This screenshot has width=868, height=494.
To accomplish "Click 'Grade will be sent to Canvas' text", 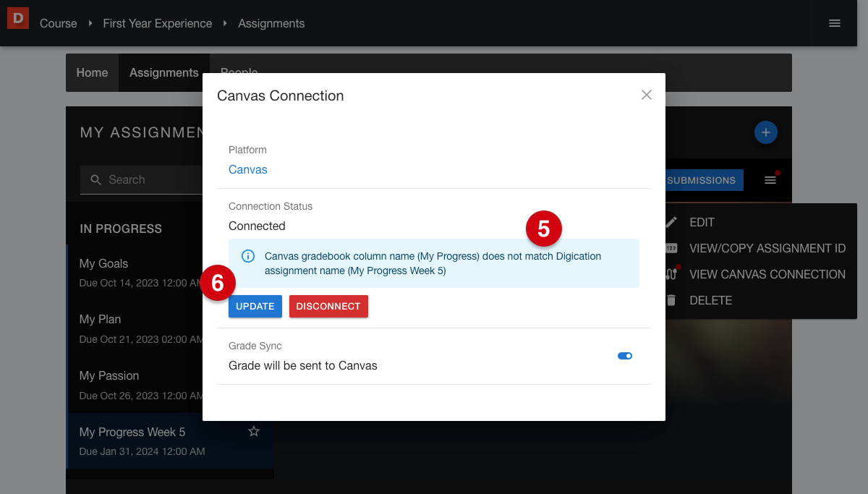I will coord(303,365).
